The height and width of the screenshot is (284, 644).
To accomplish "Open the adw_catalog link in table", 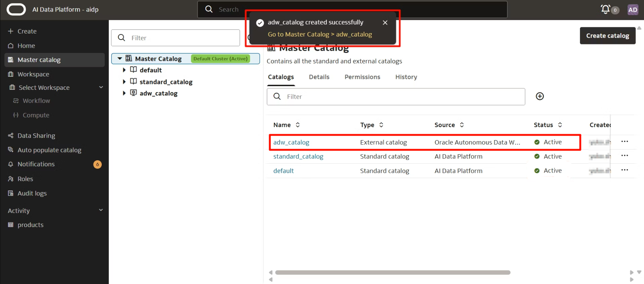I will [x=291, y=142].
